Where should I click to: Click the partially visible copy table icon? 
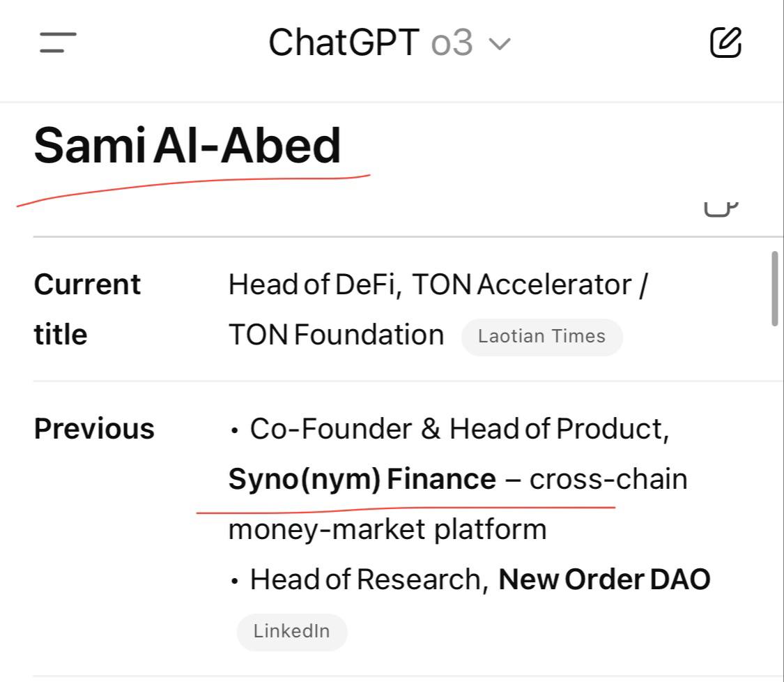[721, 209]
